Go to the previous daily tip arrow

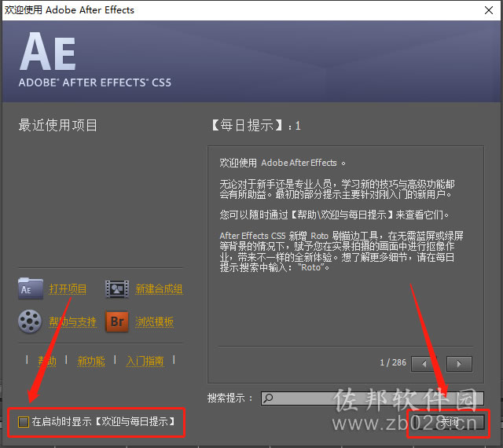pyautogui.click(x=424, y=364)
